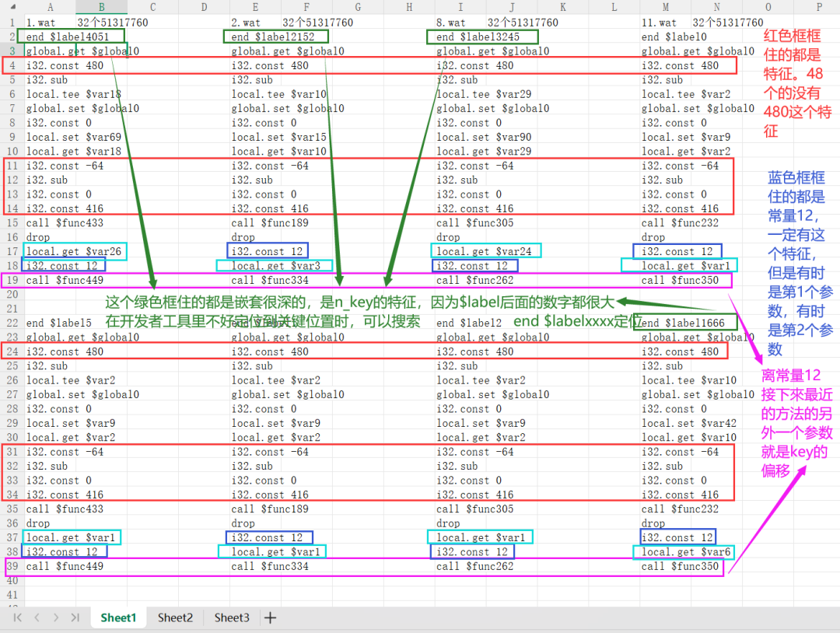Select cell "end $label4051"
This screenshot has width=840, height=633.
pyautogui.click(x=68, y=37)
